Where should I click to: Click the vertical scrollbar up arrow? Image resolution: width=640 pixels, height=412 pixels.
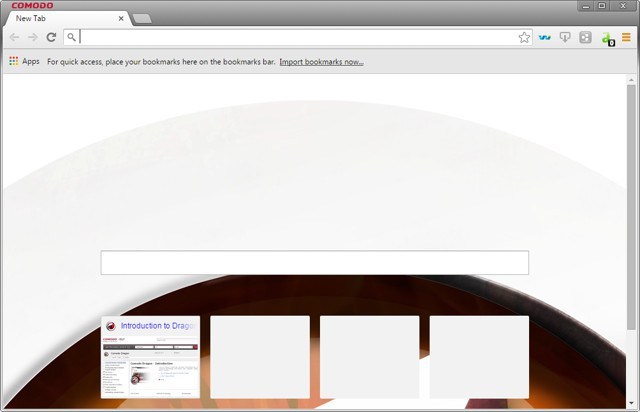coord(631,80)
